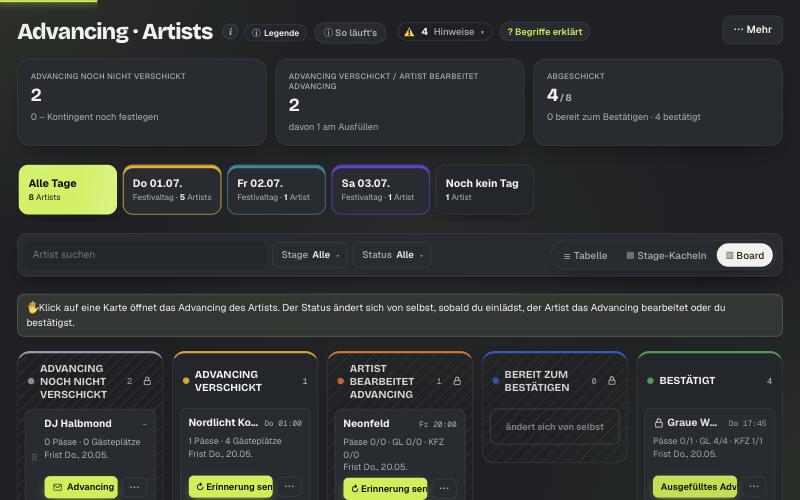The height and width of the screenshot is (500, 800).
Task: Click Erinnerung senden on Neonfeld card
Action: click(386, 489)
